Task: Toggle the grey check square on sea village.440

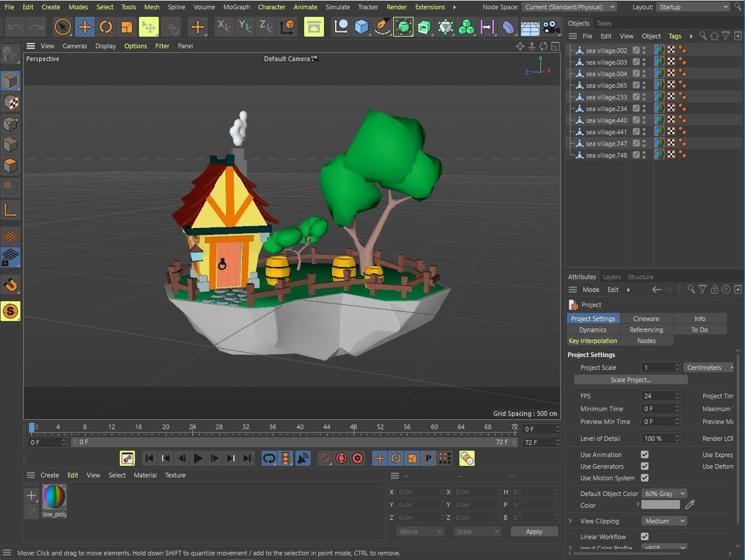Action: coord(636,120)
